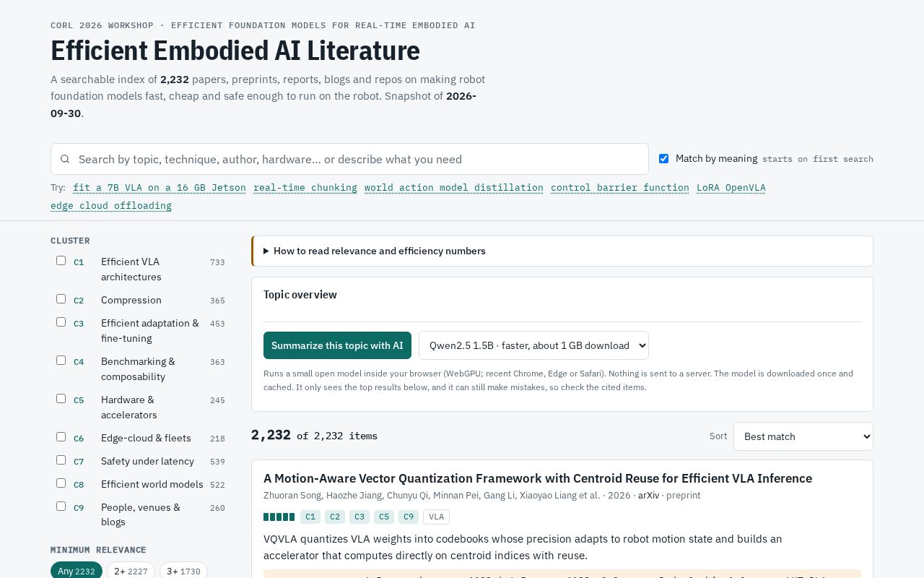Open the Sort dropdown showing Best match

click(803, 436)
